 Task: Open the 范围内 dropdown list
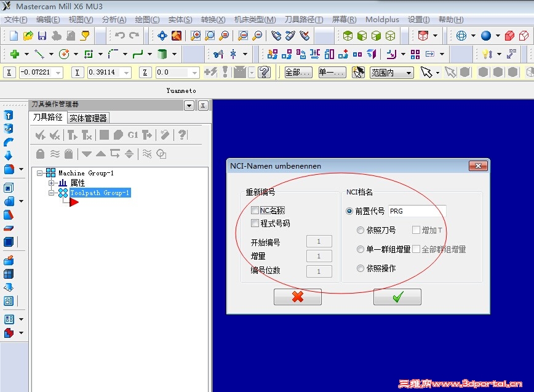click(392, 73)
